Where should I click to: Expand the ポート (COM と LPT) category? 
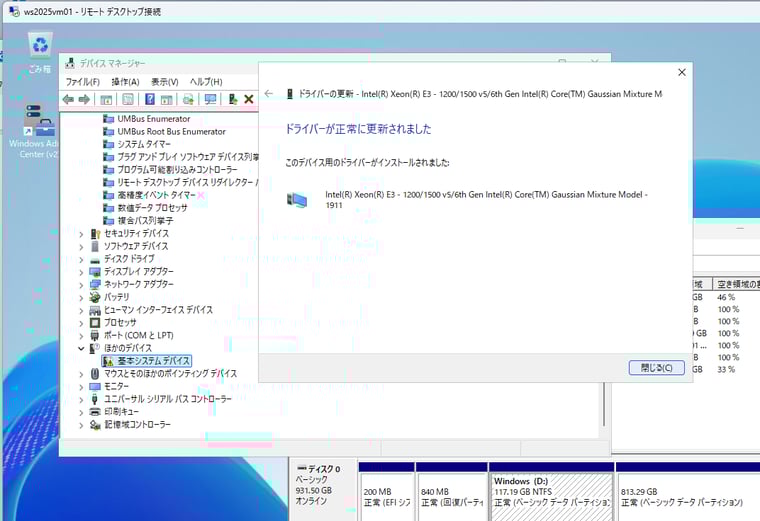[x=81, y=335]
